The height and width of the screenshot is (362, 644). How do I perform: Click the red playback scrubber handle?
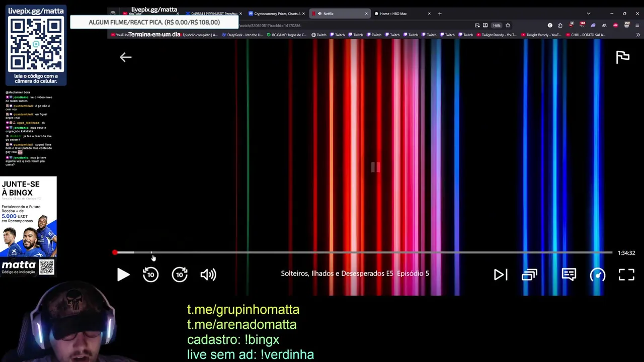pos(115,252)
